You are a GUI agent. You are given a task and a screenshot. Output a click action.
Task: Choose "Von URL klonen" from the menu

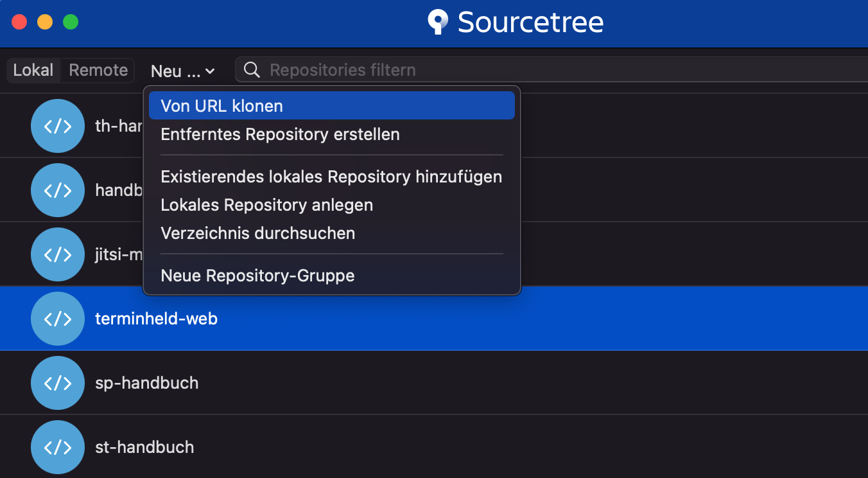click(x=221, y=105)
